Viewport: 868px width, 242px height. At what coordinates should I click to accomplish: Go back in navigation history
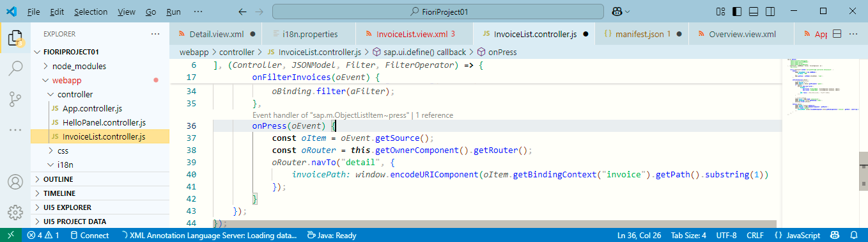click(242, 12)
